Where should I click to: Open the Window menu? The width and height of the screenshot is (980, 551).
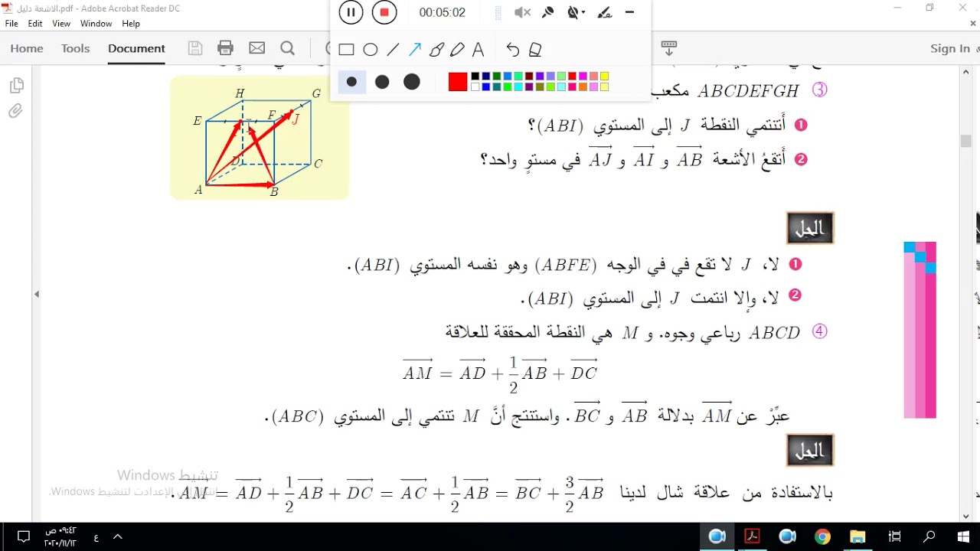click(x=96, y=24)
